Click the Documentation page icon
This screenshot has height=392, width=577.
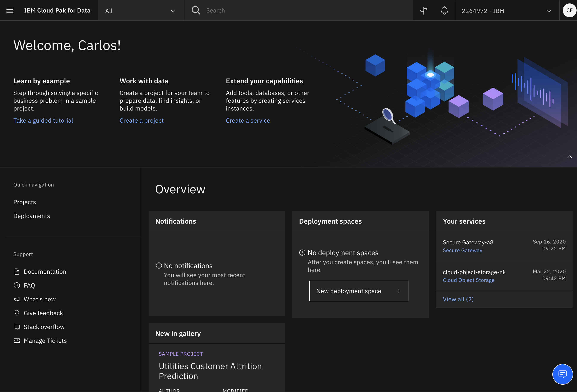click(x=17, y=272)
